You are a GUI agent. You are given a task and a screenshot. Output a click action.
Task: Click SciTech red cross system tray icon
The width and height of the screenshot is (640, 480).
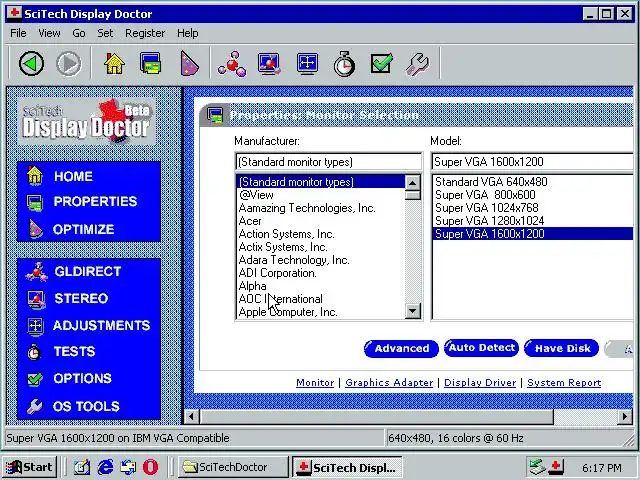pyautogui.click(x=556, y=467)
